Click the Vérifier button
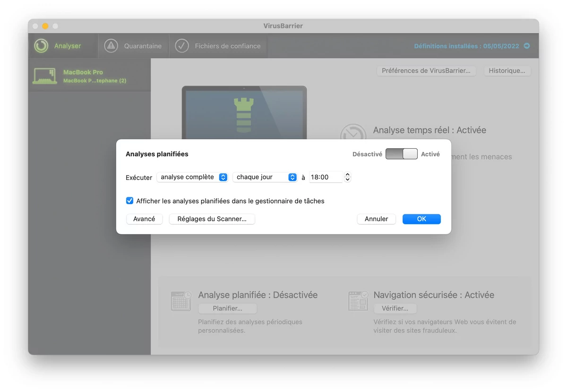The width and height of the screenshot is (567, 392). point(395,308)
